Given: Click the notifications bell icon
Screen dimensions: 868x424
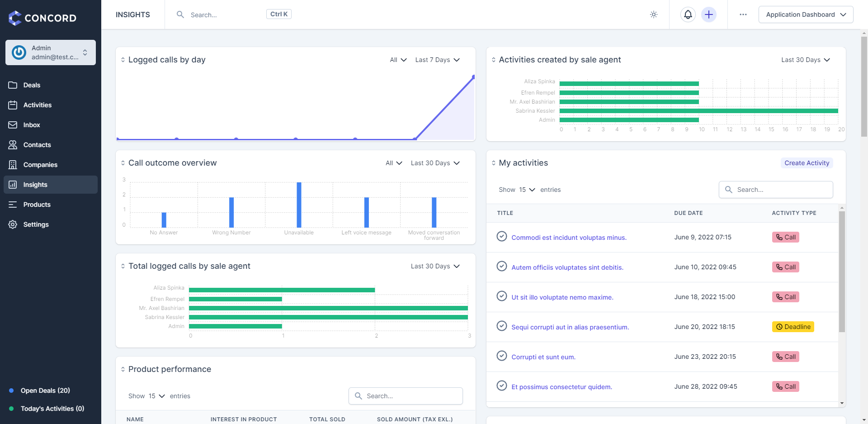Looking at the screenshot, I should pyautogui.click(x=688, y=14).
